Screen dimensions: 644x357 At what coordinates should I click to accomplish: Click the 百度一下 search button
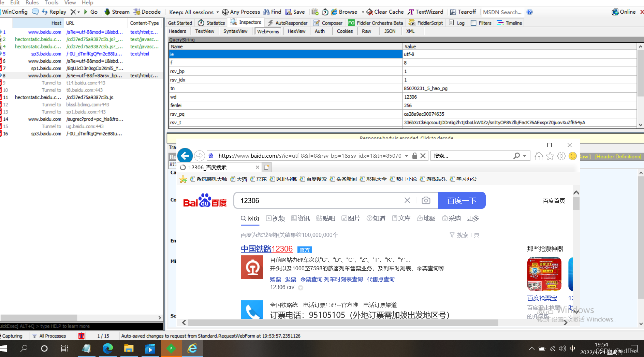(462, 200)
